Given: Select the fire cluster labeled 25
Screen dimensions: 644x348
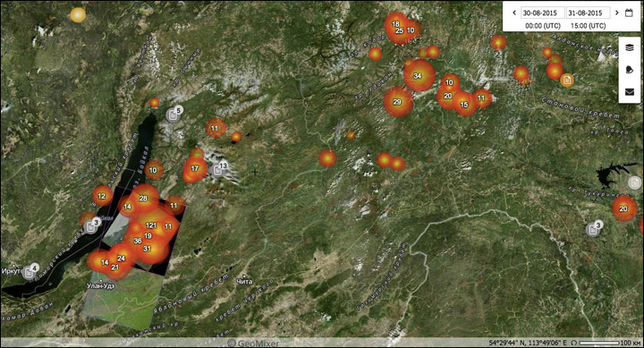Looking at the screenshot, I should (399, 30).
